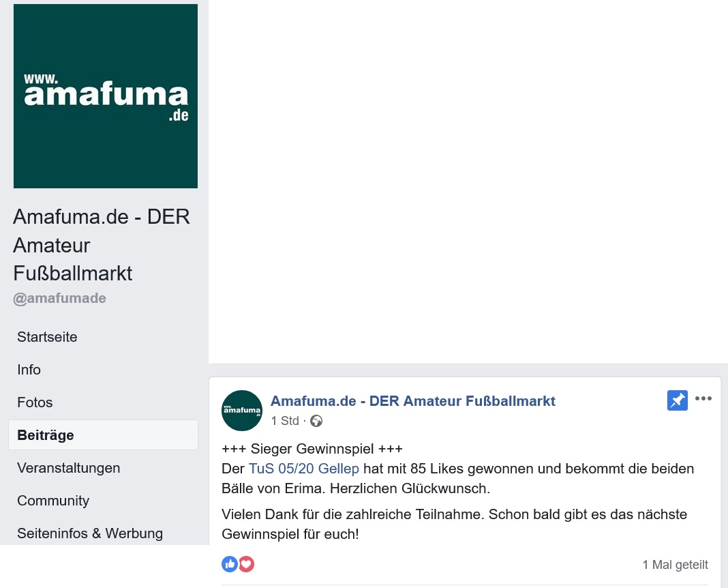Click the @amafumade username
728x588 pixels.
coord(60,298)
